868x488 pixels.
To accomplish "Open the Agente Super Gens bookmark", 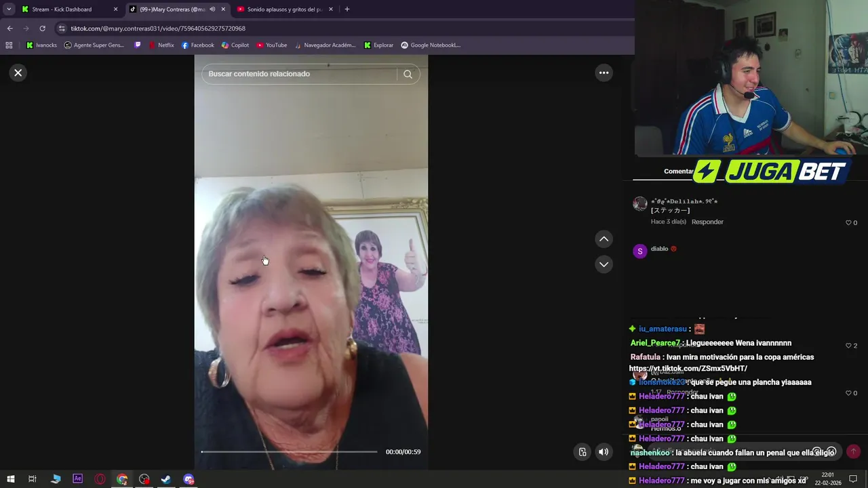I will coord(94,45).
